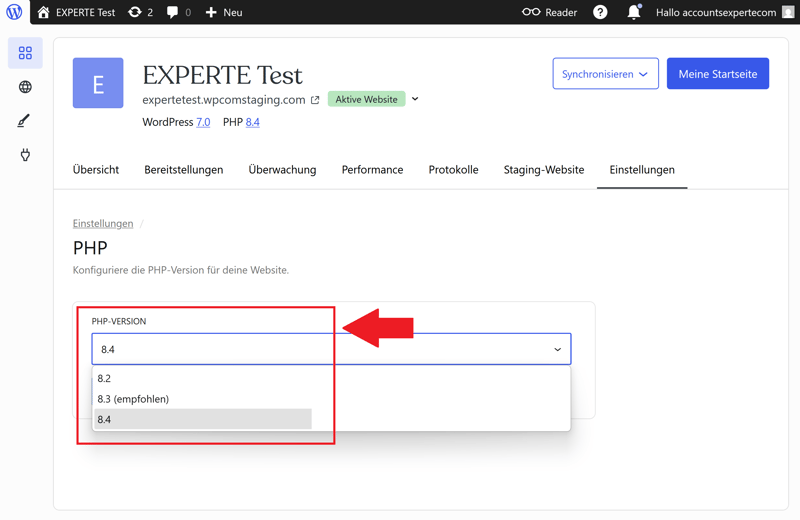
Task: Choose 8.3 (empfohlen) option
Action: click(203, 399)
